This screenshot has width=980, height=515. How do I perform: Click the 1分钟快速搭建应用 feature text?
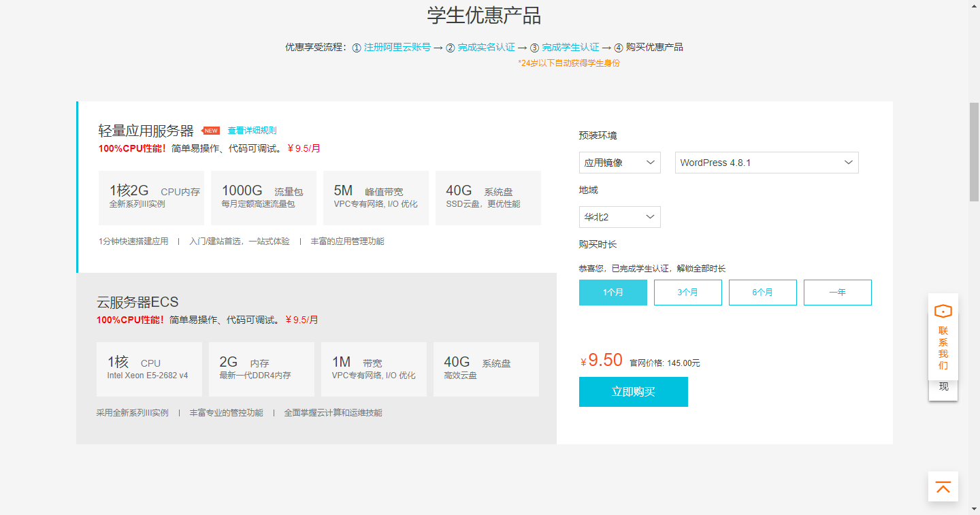(x=133, y=242)
